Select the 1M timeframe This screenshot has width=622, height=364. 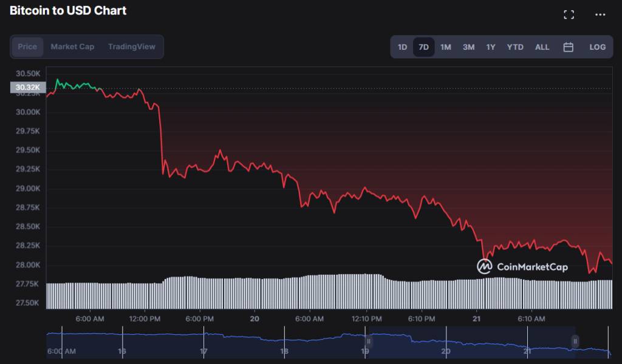[446, 47]
